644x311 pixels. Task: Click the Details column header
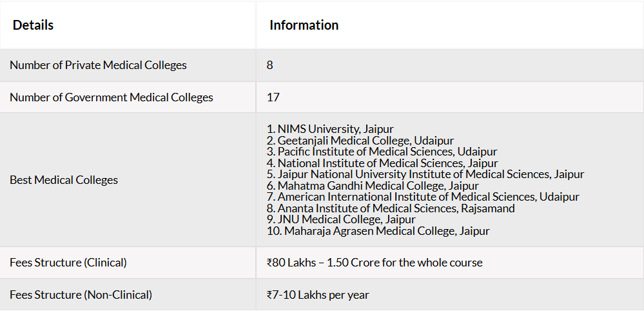point(33,25)
